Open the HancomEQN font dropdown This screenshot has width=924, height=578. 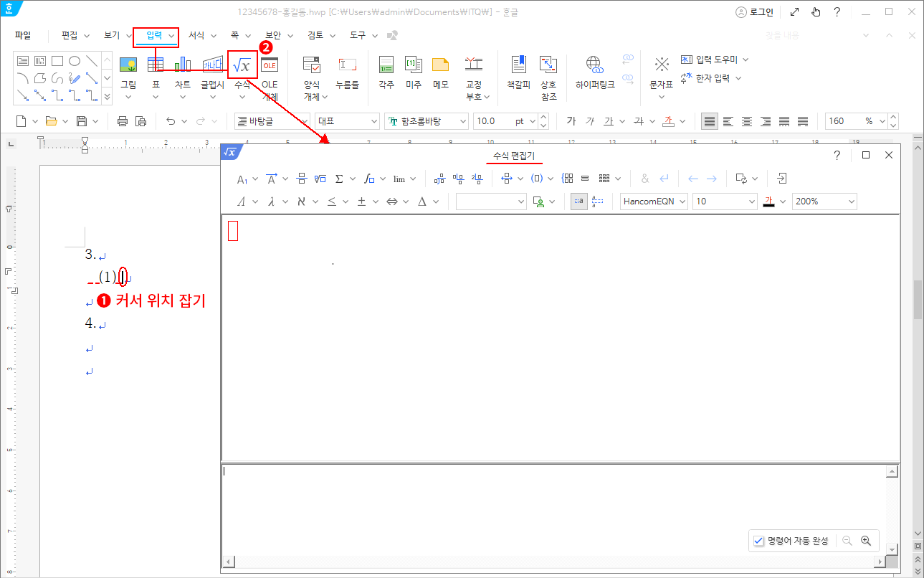point(654,202)
